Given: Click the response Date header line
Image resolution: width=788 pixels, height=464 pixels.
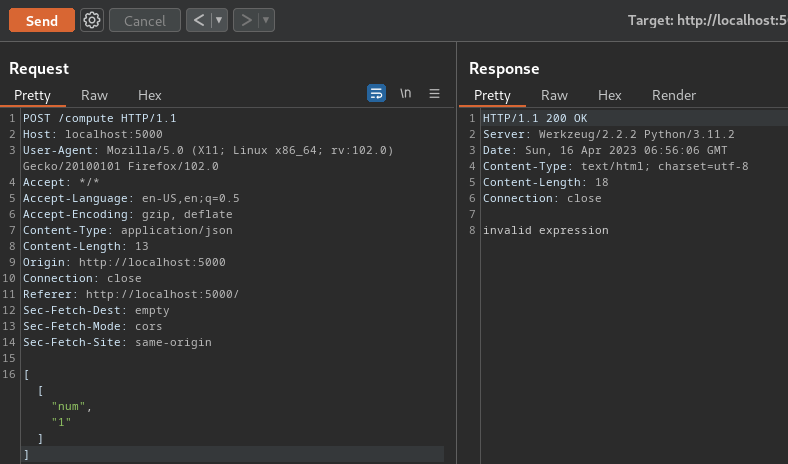Looking at the screenshot, I should pos(605,150).
